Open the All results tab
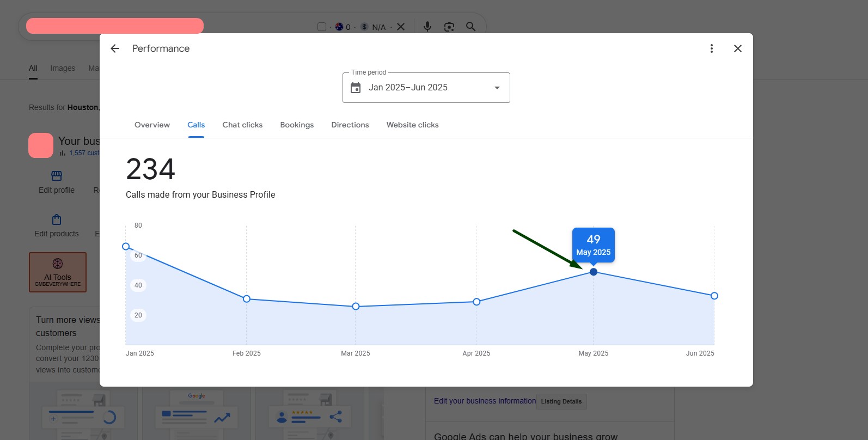The width and height of the screenshot is (868, 440). coord(33,68)
